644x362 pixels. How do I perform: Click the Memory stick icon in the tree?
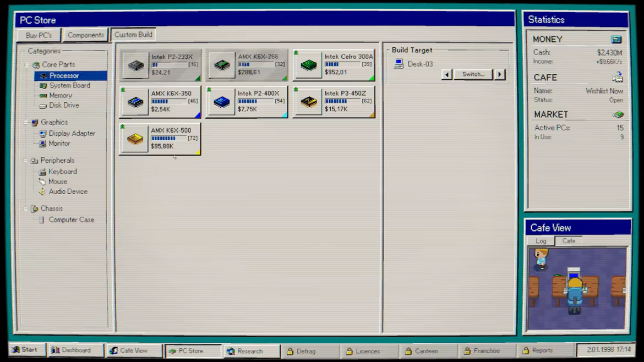click(43, 95)
